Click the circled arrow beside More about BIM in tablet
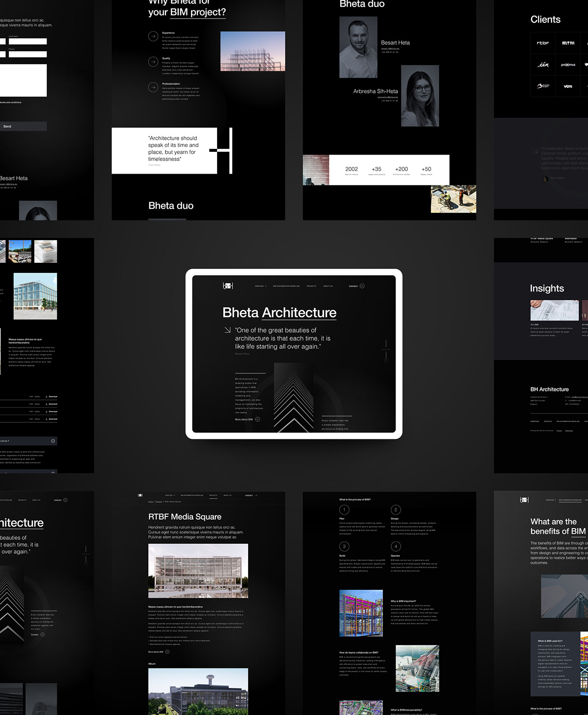This screenshot has width=588, height=715. point(257,419)
